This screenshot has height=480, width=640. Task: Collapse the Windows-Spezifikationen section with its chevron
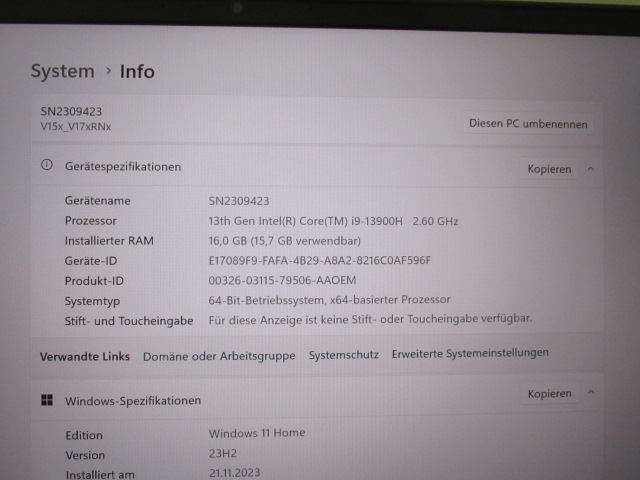coord(591,394)
